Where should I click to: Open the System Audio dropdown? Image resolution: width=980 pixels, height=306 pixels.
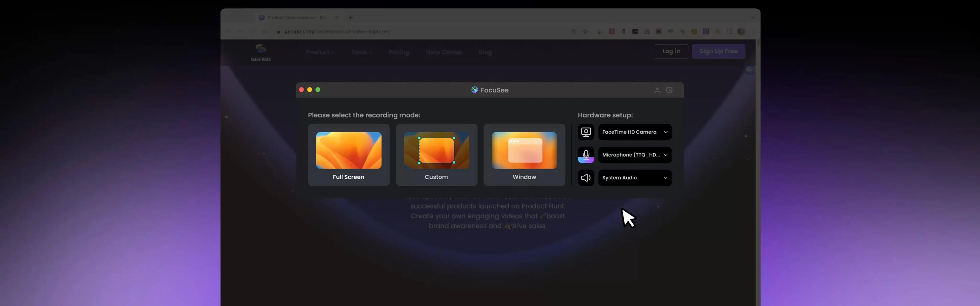tap(635, 178)
